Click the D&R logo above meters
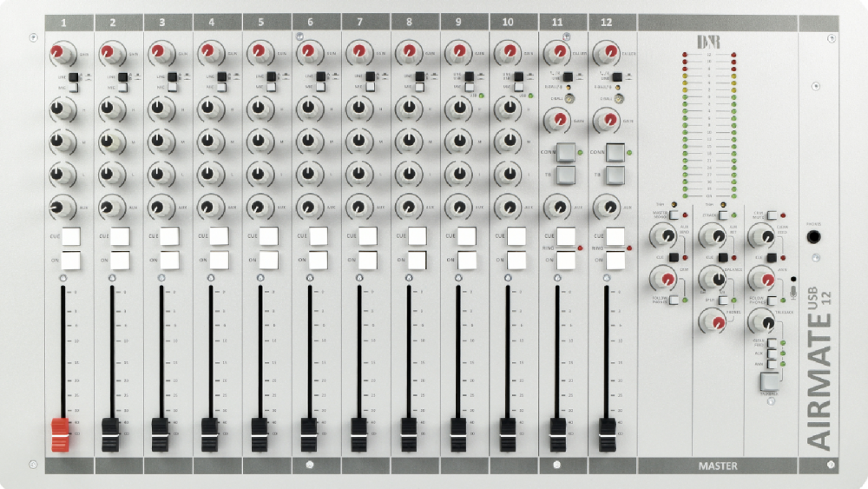The width and height of the screenshot is (868, 489). point(708,43)
